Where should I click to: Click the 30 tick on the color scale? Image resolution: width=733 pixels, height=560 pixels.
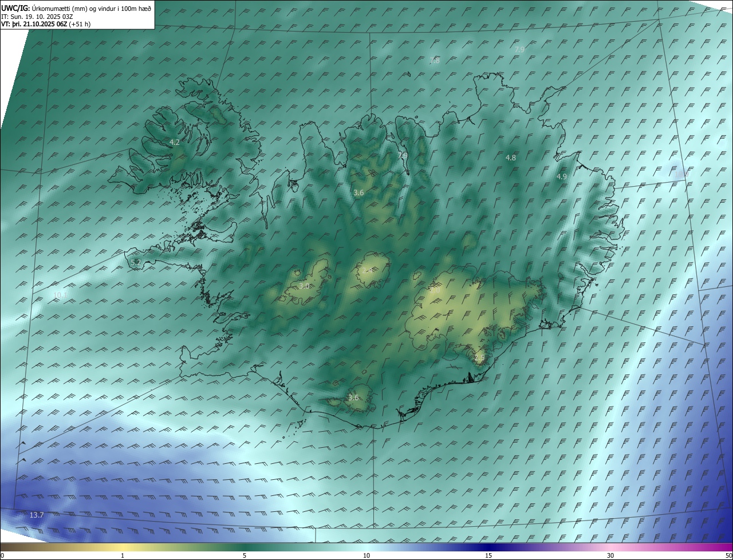[x=610, y=555]
